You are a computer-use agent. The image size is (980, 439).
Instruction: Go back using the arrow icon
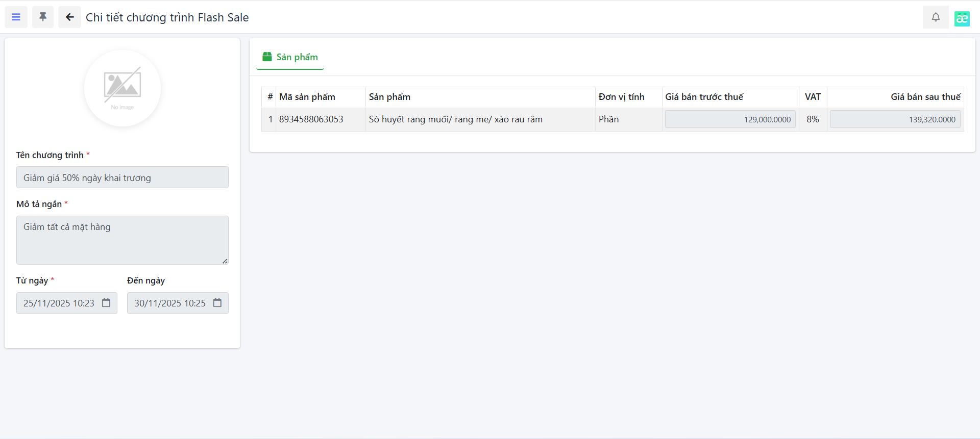(69, 17)
